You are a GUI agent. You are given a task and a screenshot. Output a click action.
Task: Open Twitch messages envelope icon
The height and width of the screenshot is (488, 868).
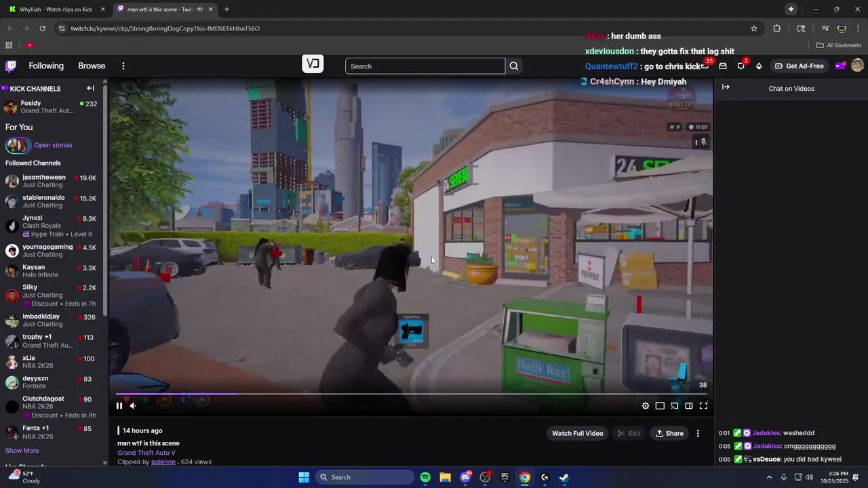pos(723,66)
